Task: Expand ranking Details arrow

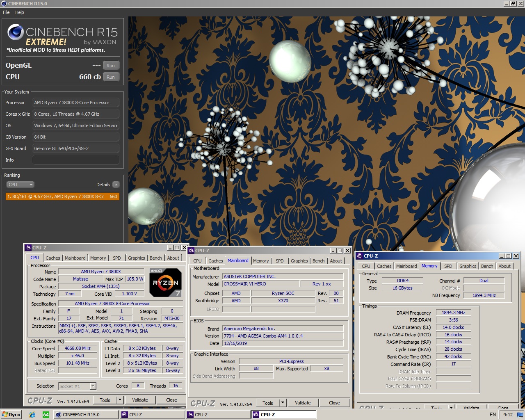Action: pyautogui.click(x=116, y=185)
